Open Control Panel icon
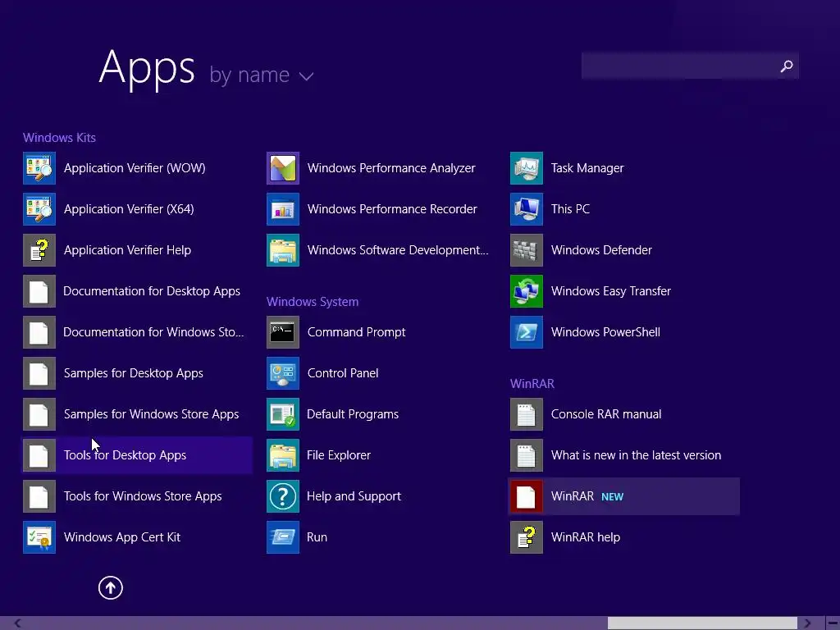The image size is (840, 630). click(283, 373)
